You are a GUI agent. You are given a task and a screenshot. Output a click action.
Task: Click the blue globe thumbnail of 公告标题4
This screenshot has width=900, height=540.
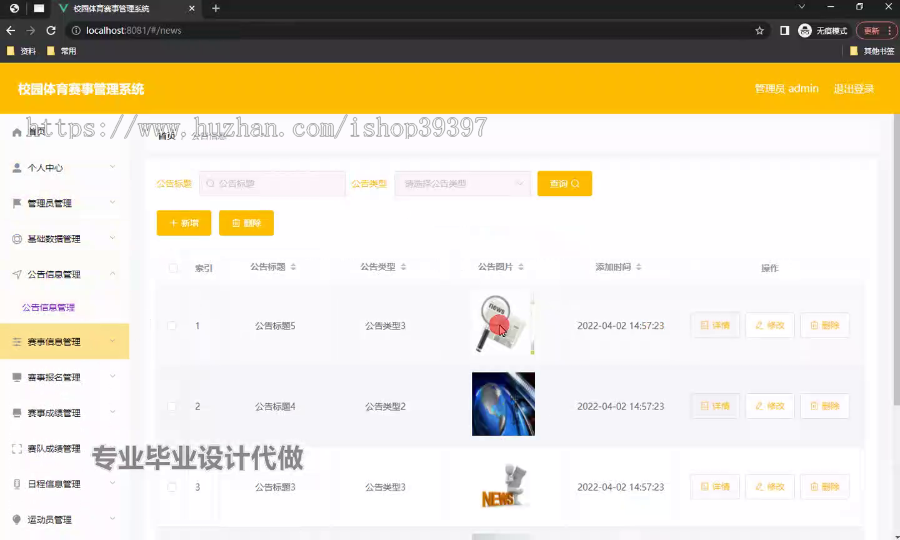(x=503, y=404)
